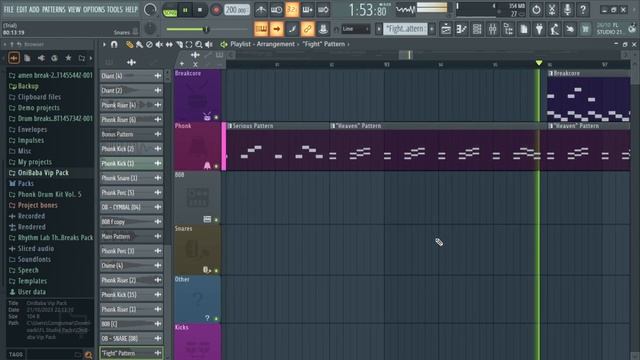
Task: Mute the Phonk track
Action: pos(216,166)
